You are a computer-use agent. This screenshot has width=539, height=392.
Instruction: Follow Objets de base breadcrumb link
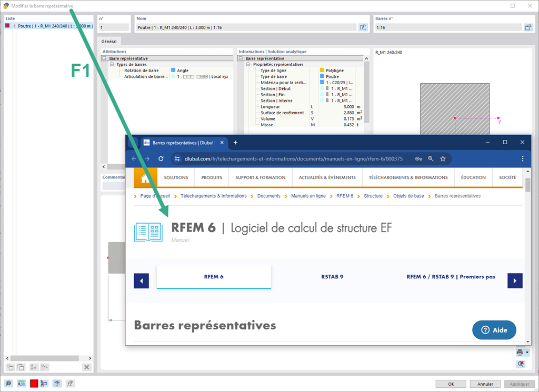tap(408, 196)
